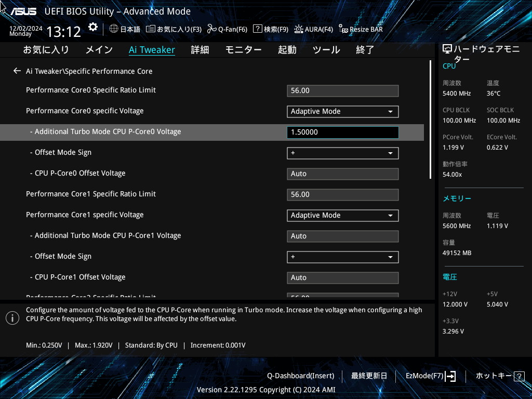Open Offset Mode Sign dropdown under P-Core0
The width and height of the screenshot is (532, 399).
(x=343, y=153)
